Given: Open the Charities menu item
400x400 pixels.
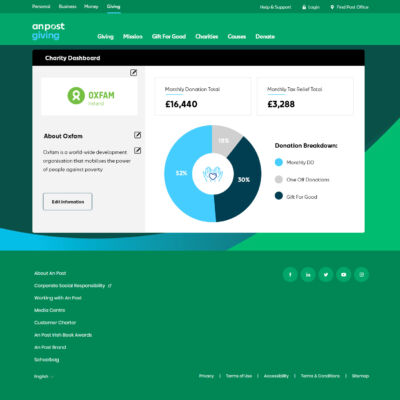Looking at the screenshot, I should pos(207,37).
